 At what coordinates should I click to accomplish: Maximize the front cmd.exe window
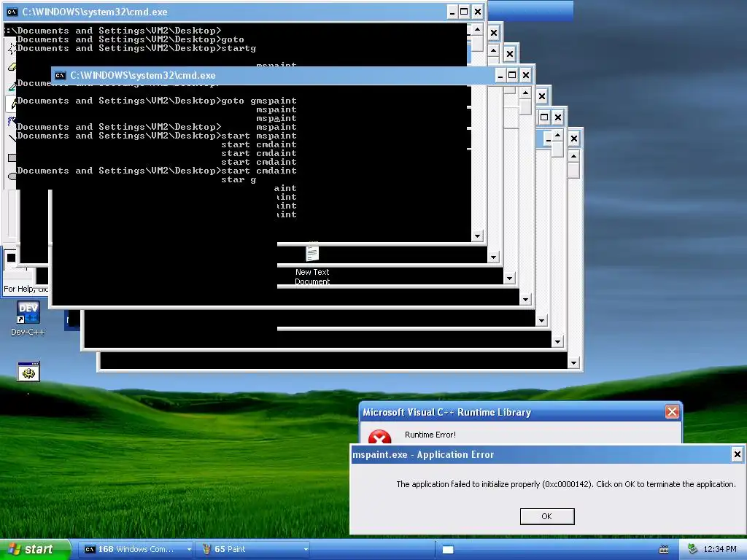pos(512,75)
